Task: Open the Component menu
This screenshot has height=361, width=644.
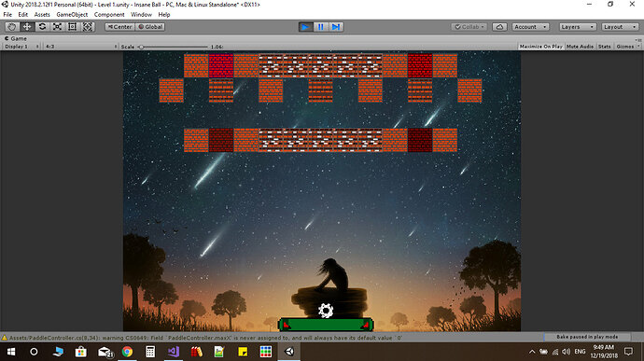Action: click(x=109, y=14)
